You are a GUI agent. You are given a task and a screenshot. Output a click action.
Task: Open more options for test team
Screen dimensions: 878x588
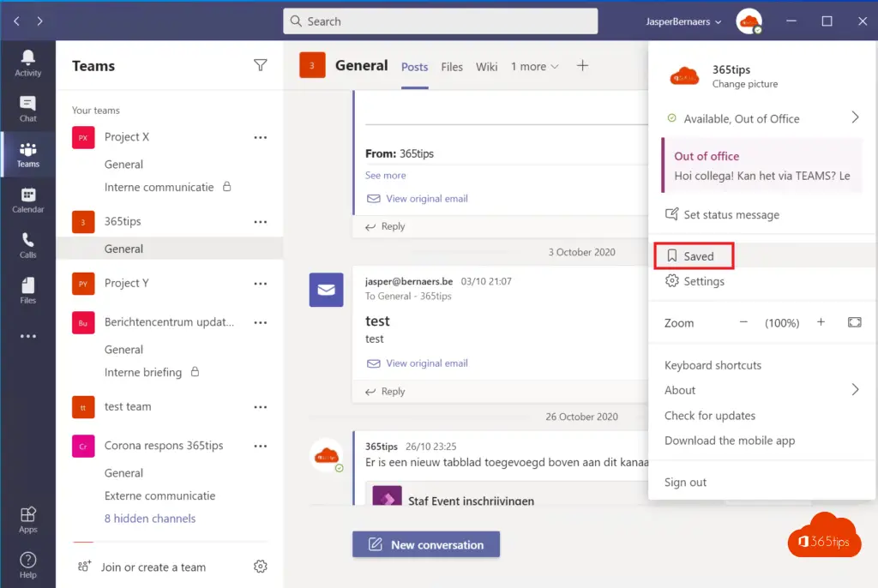point(261,407)
